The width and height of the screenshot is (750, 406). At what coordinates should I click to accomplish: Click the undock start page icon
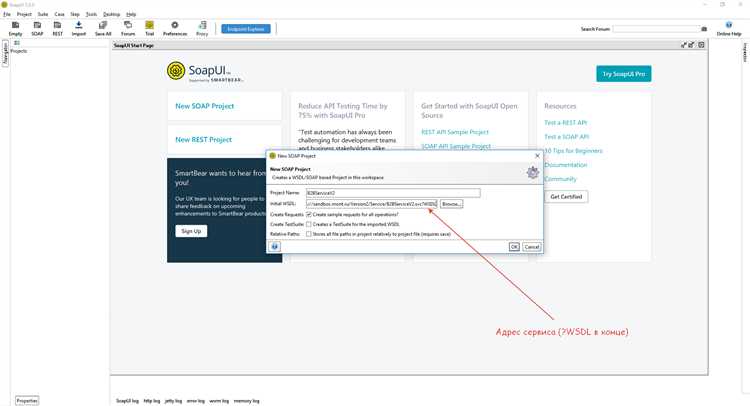(x=684, y=45)
